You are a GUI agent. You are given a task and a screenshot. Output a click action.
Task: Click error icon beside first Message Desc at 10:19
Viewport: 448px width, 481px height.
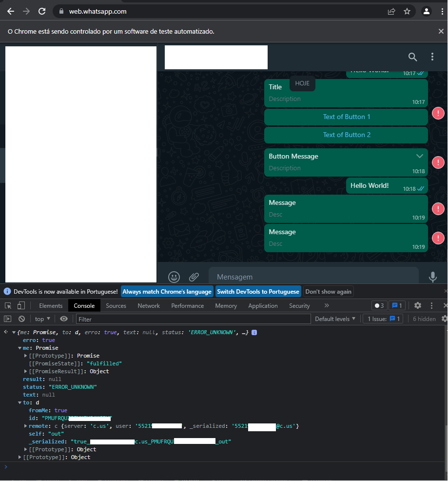coord(438,209)
